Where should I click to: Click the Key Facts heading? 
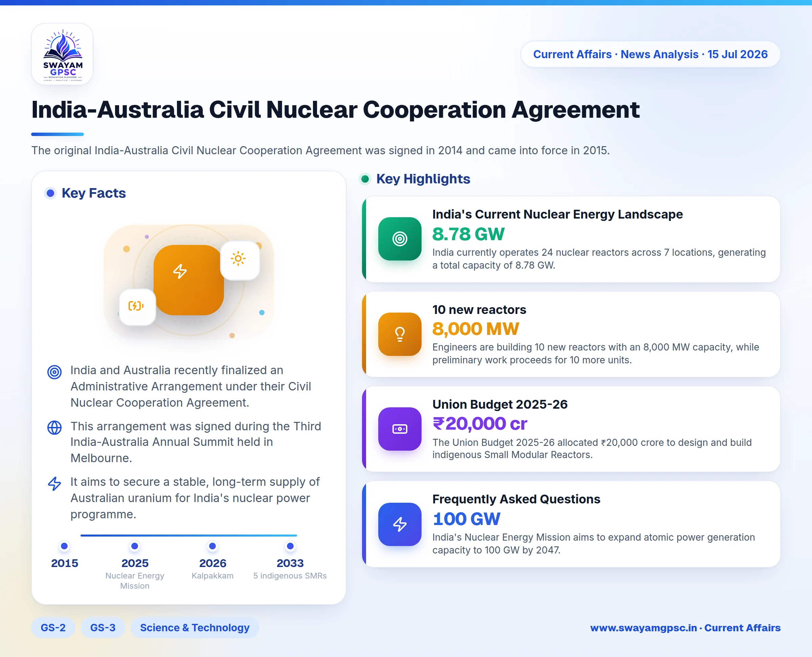click(93, 193)
